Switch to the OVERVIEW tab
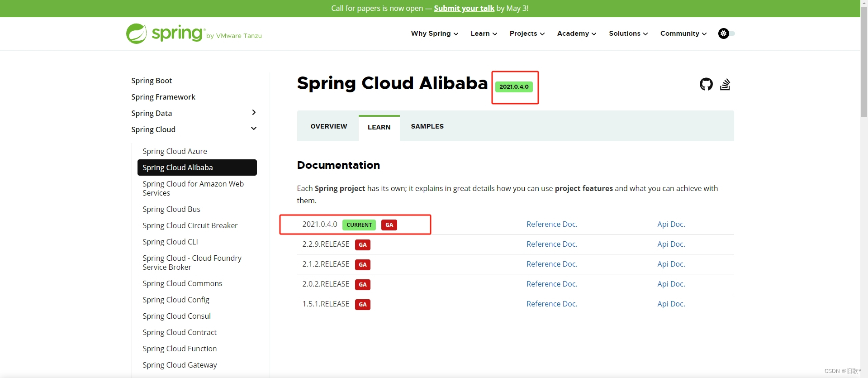Viewport: 868px width, 378px height. click(x=329, y=126)
